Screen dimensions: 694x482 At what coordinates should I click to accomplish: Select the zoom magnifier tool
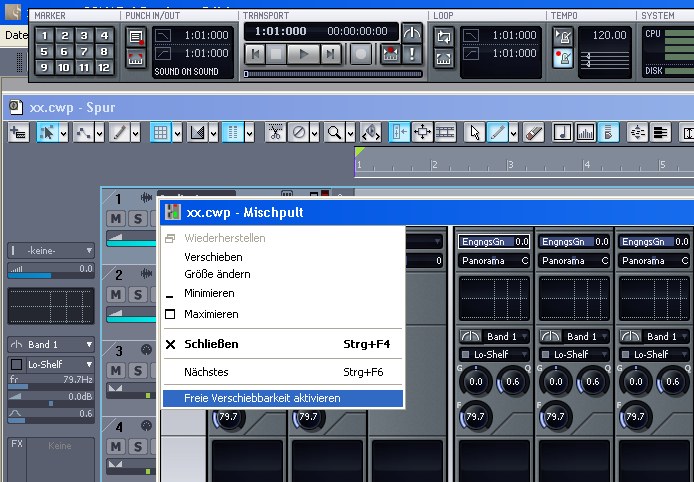[x=335, y=132]
